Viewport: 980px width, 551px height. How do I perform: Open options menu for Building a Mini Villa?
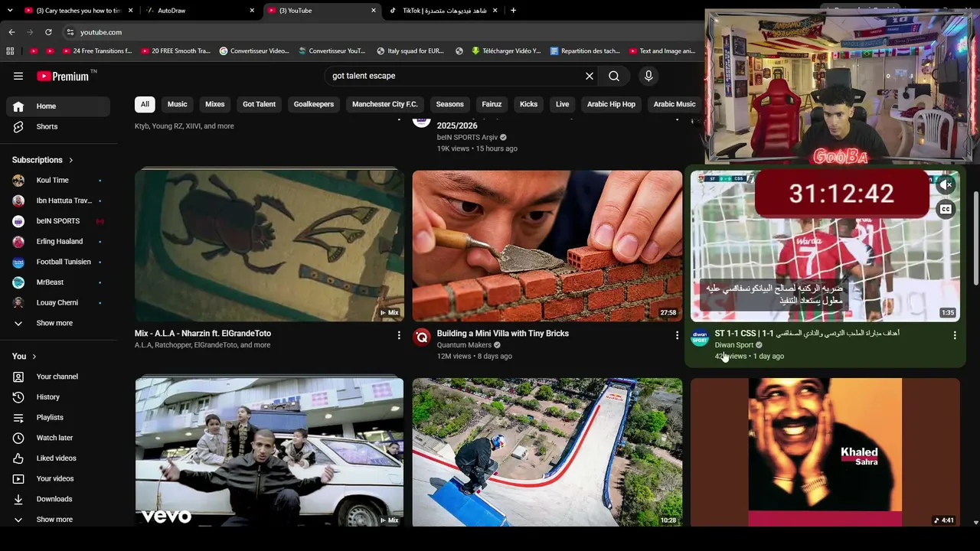pyautogui.click(x=677, y=335)
